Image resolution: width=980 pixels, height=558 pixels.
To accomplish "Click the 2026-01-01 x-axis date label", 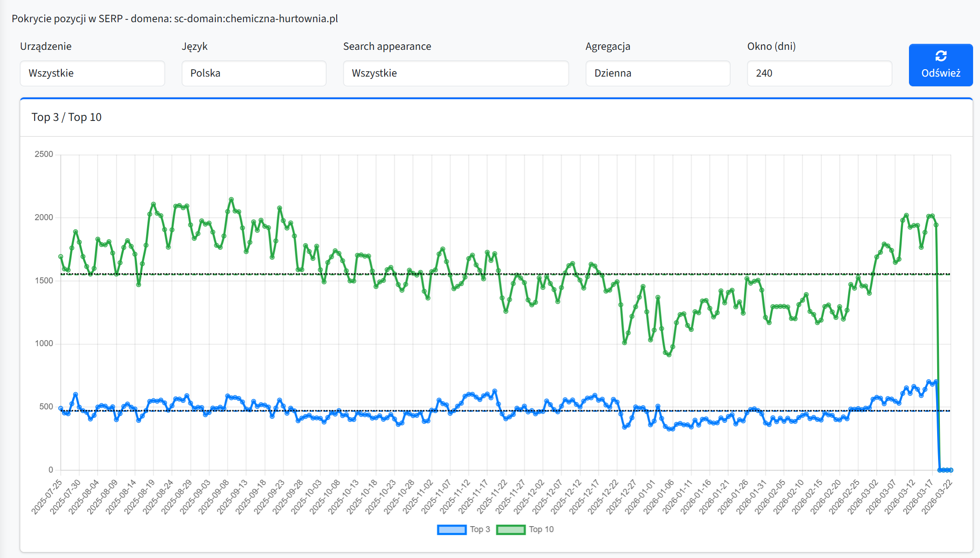I will pyautogui.click(x=641, y=496).
